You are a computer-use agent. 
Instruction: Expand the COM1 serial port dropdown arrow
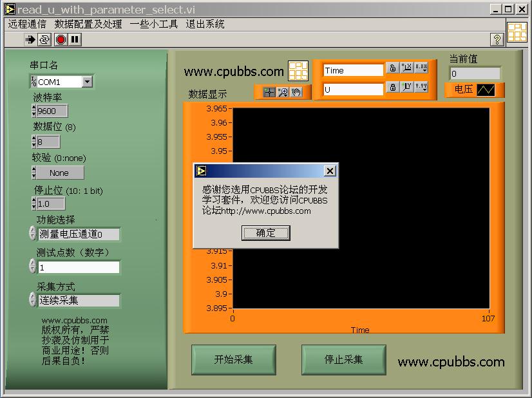[x=87, y=81]
